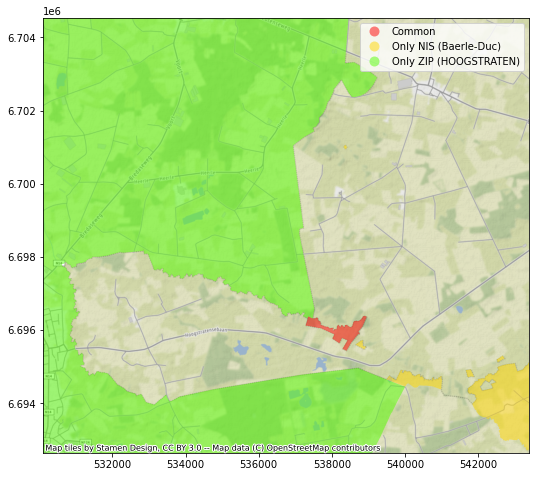Click the red Common legend marker
Image resolution: width=535 pixels, height=477 pixels.
374,31
